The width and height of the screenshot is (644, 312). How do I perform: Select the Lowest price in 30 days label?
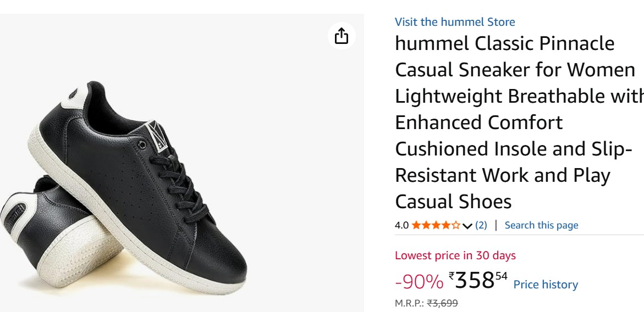(x=455, y=255)
